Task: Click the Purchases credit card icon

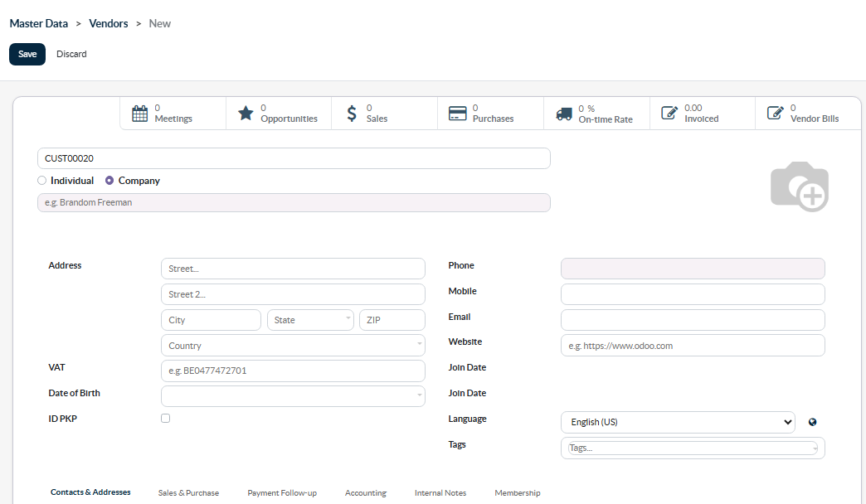Action: tap(457, 114)
